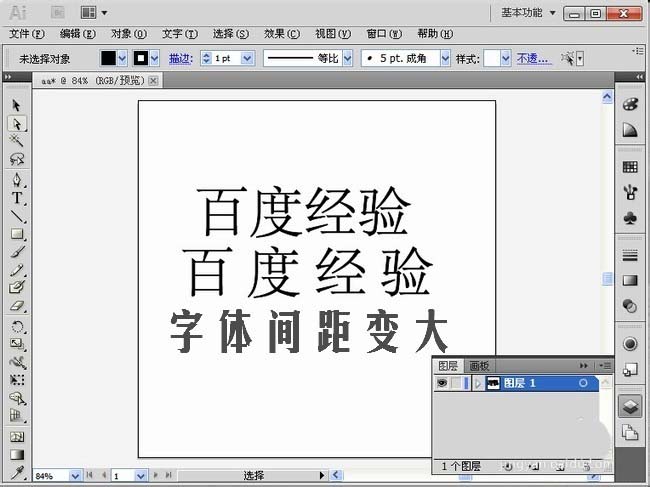
Task: Open the Swatches panel grid icon
Action: 630,167
